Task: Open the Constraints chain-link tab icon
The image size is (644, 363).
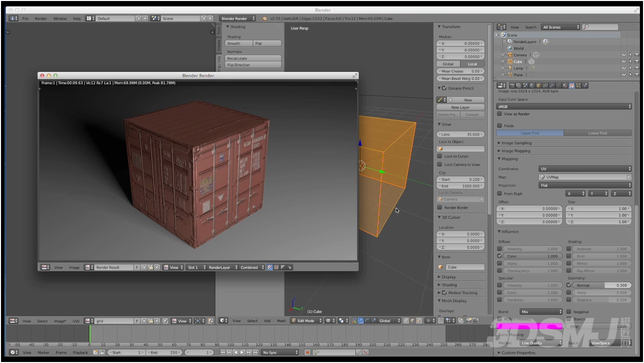Action: [545, 85]
